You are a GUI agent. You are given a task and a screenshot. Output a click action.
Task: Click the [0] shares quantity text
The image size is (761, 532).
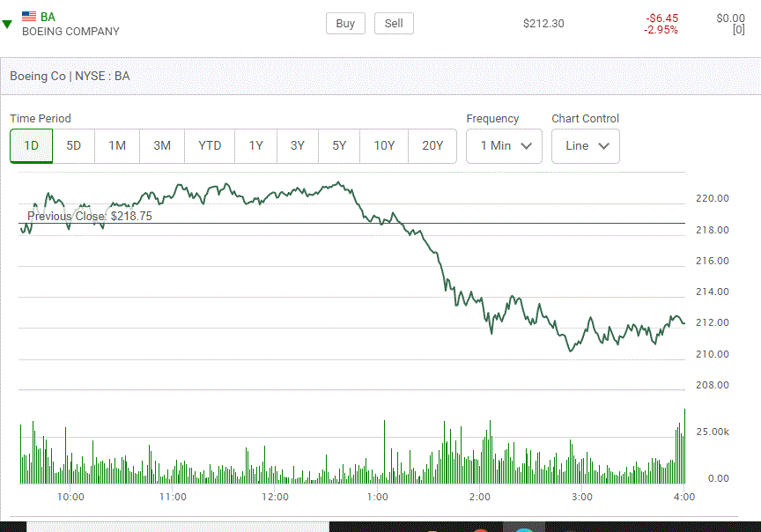[739, 30]
